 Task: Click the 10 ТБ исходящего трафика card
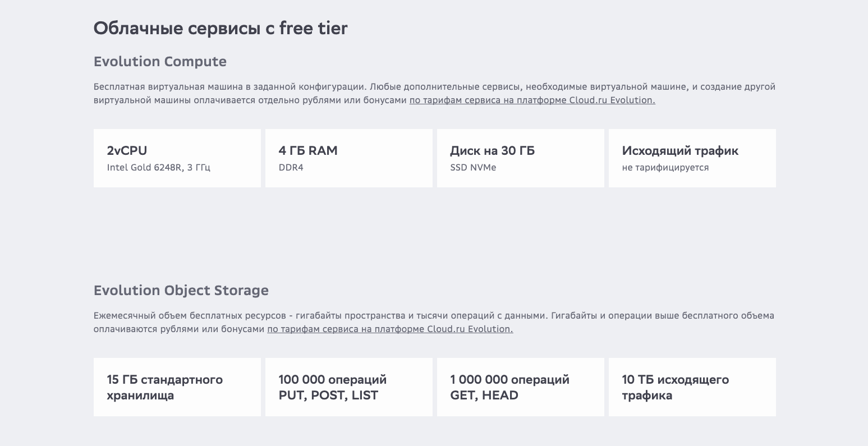(x=692, y=387)
